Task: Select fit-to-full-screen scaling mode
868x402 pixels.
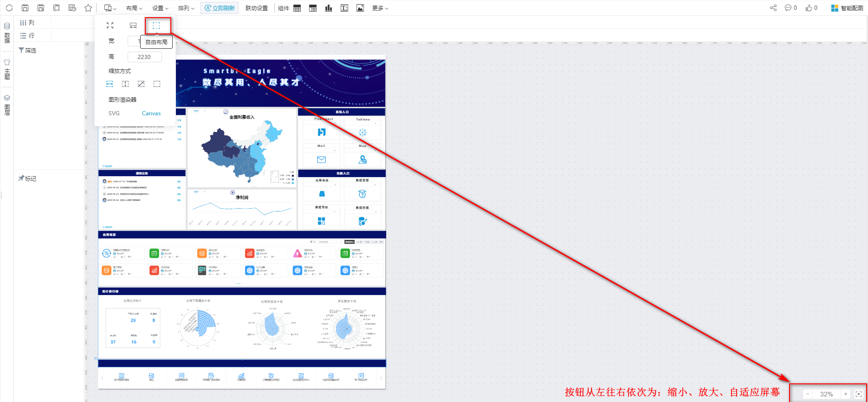Action: point(141,84)
